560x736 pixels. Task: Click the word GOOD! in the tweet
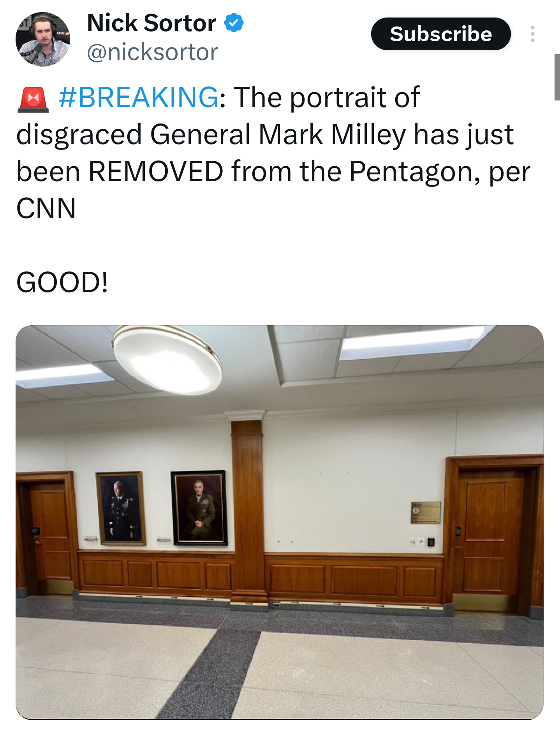click(62, 282)
